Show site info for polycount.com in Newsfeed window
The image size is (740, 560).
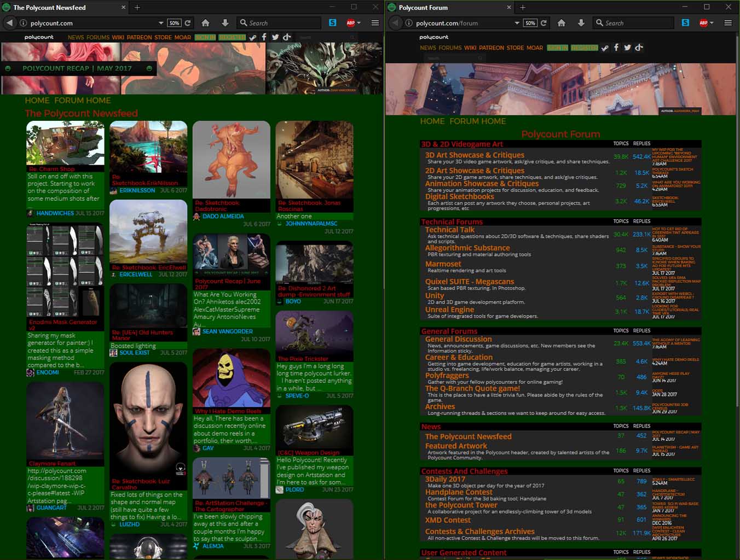coord(23,23)
